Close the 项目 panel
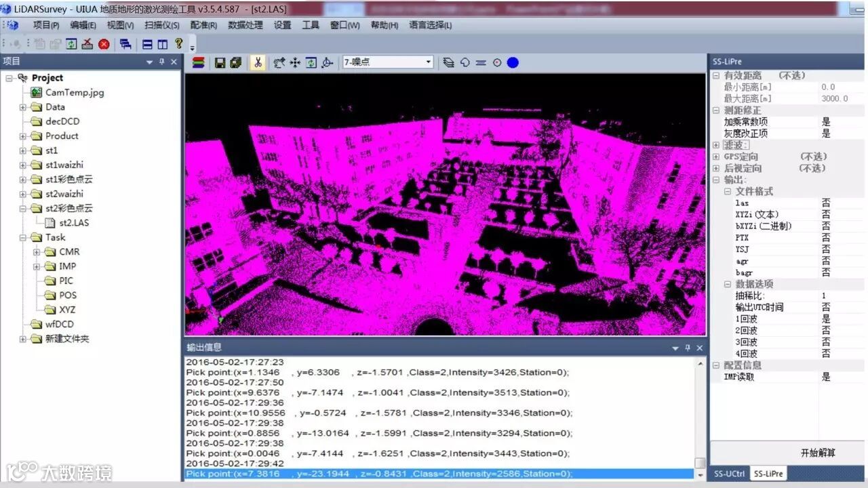The image size is (868, 488). tap(174, 62)
